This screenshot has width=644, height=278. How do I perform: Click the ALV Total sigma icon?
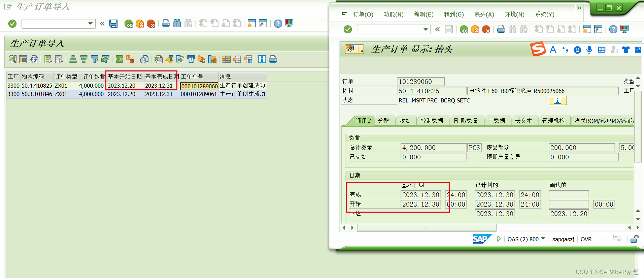click(119, 60)
